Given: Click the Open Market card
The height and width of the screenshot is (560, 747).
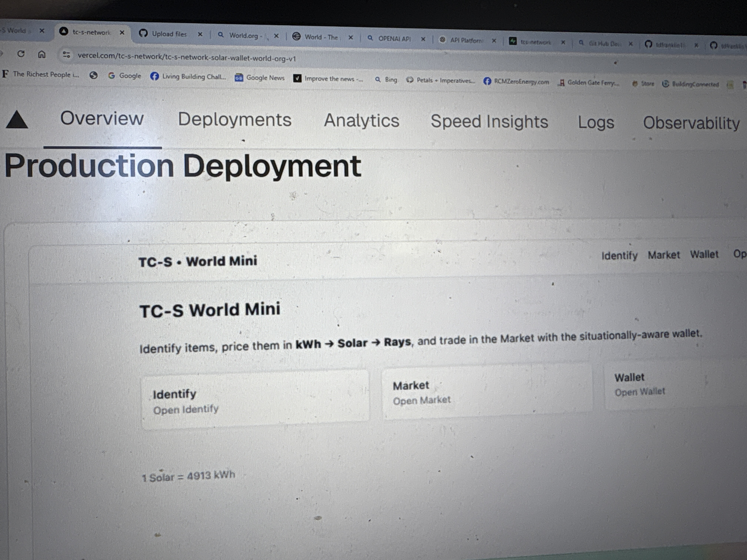Looking at the screenshot, I should coord(486,393).
